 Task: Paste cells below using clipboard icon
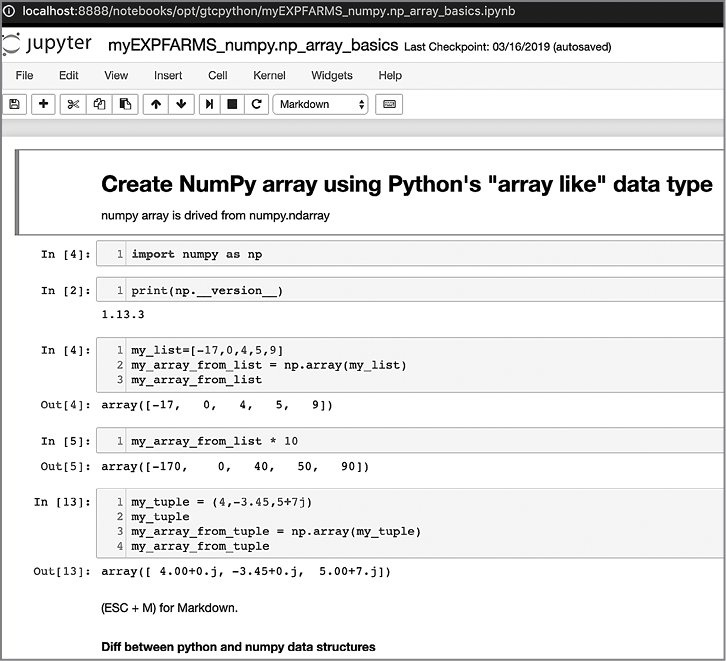point(125,104)
